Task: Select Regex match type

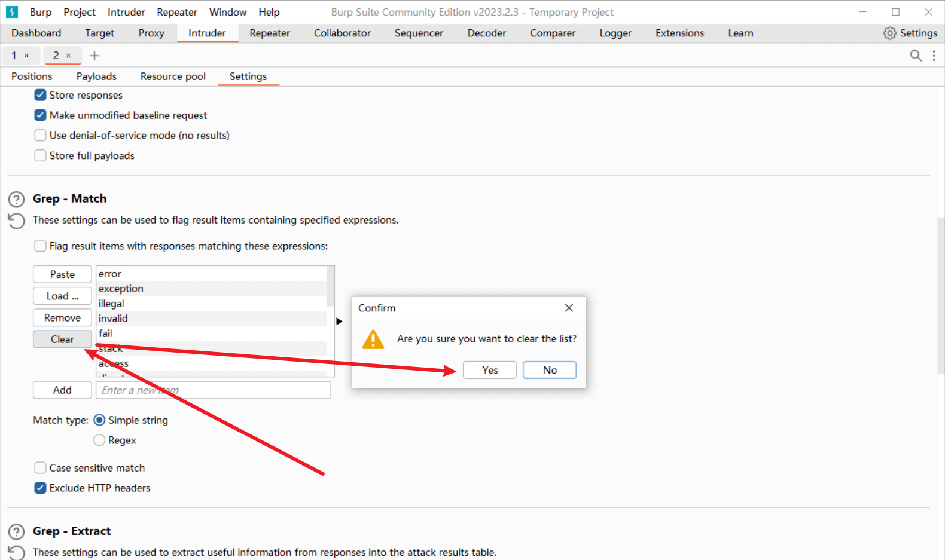Action: [100, 440]
